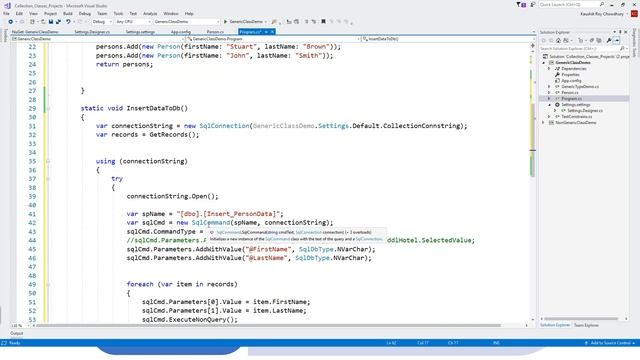Open the File menu

point(6,13)
